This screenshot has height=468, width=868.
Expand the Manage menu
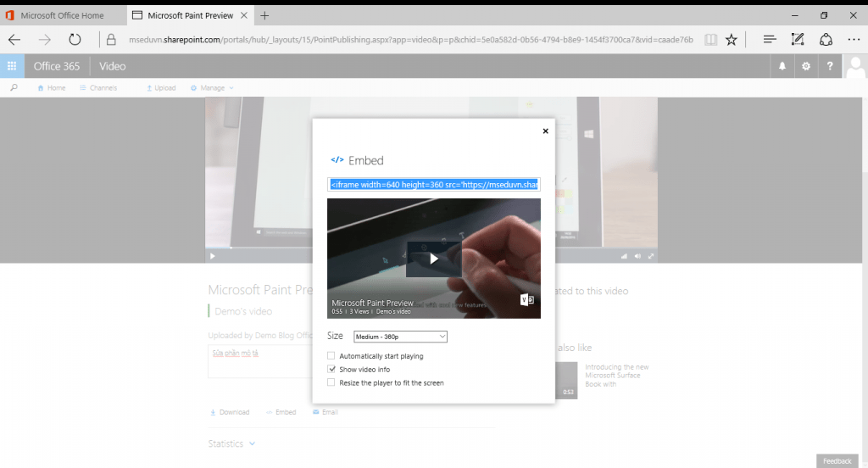(x=212, y=87)
